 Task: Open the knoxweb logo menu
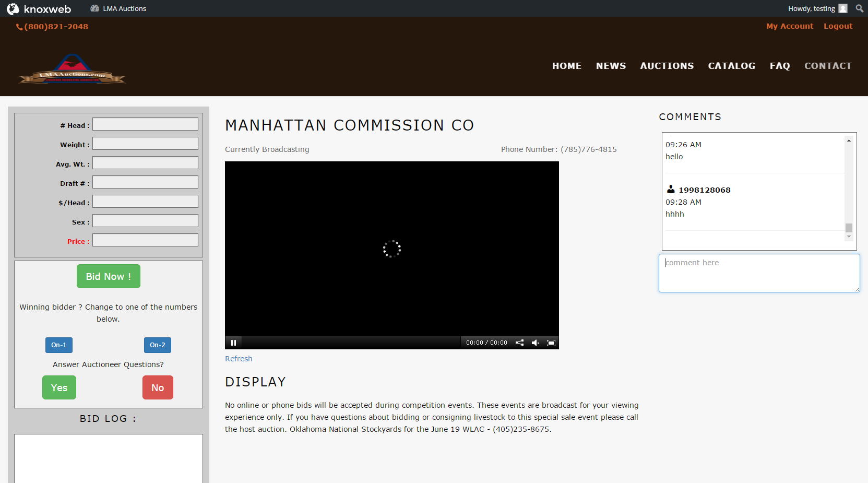click(39, 9)
